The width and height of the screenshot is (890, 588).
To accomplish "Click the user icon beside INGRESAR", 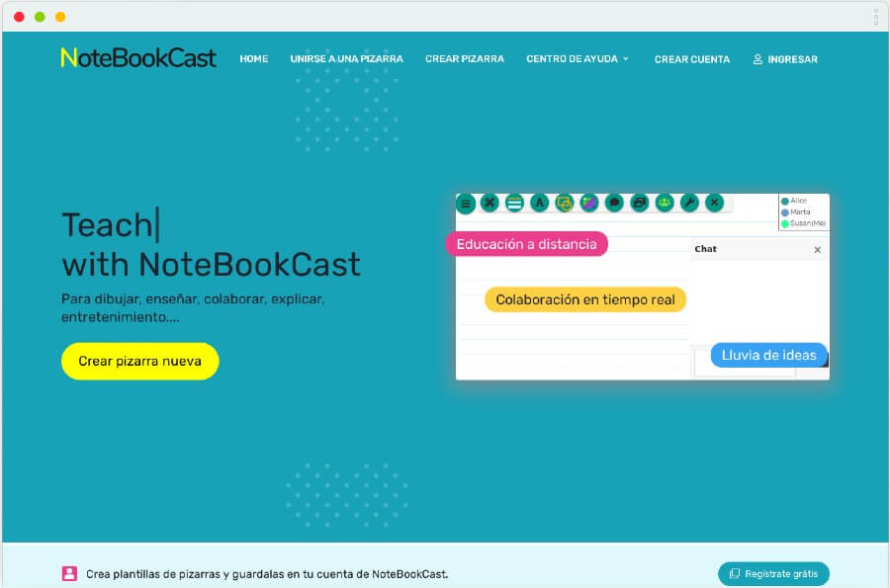I will (x=757, y=59).
